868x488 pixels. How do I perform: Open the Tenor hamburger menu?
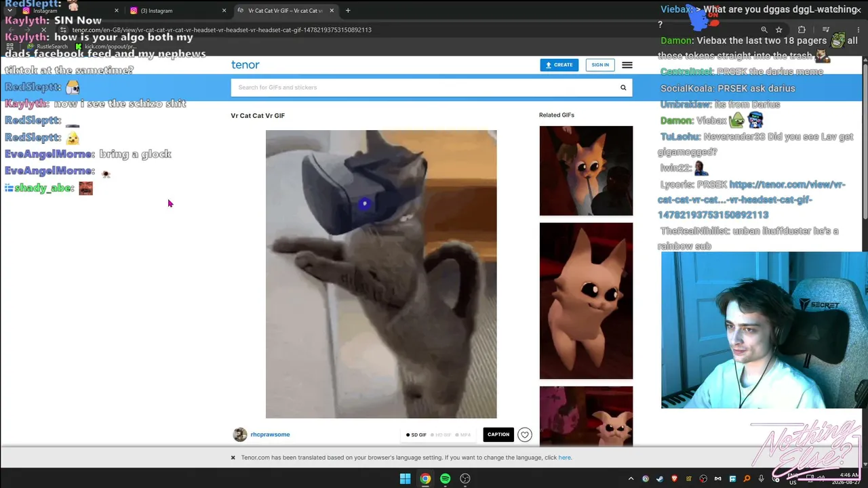tap(627, 65)
